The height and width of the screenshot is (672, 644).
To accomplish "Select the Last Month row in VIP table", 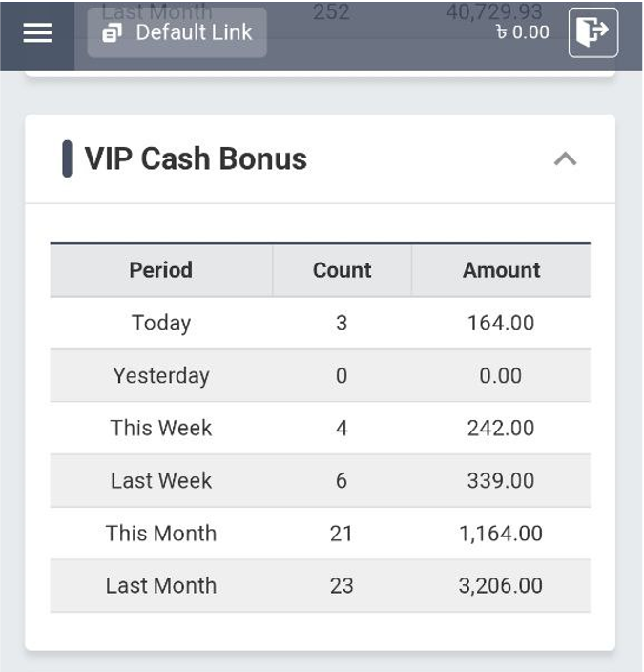I will coord(160,585).
